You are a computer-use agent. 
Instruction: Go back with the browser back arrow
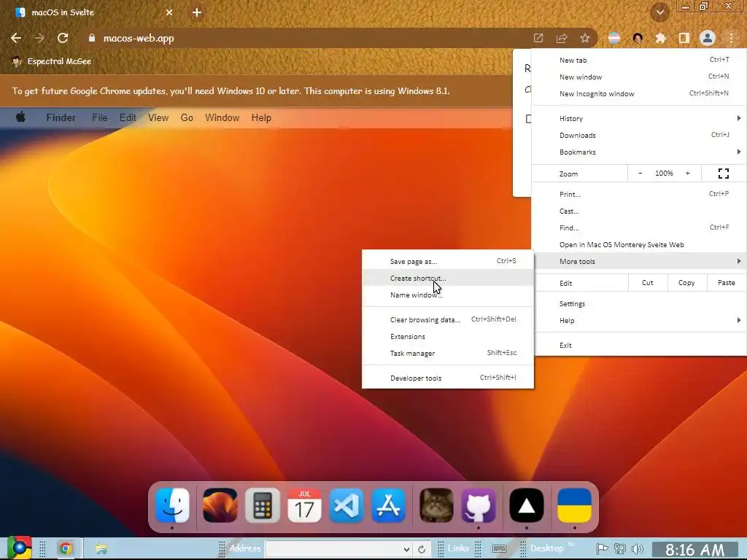(16, 38)
